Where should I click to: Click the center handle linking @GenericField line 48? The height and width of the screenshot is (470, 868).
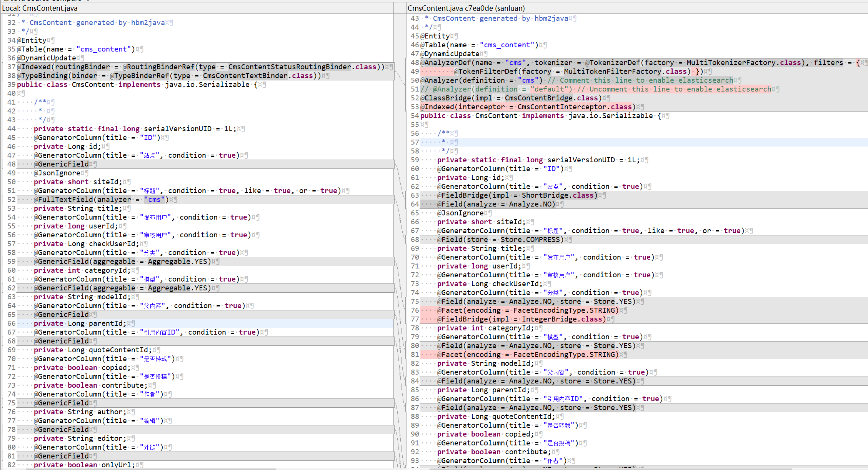tap(400, 182)
